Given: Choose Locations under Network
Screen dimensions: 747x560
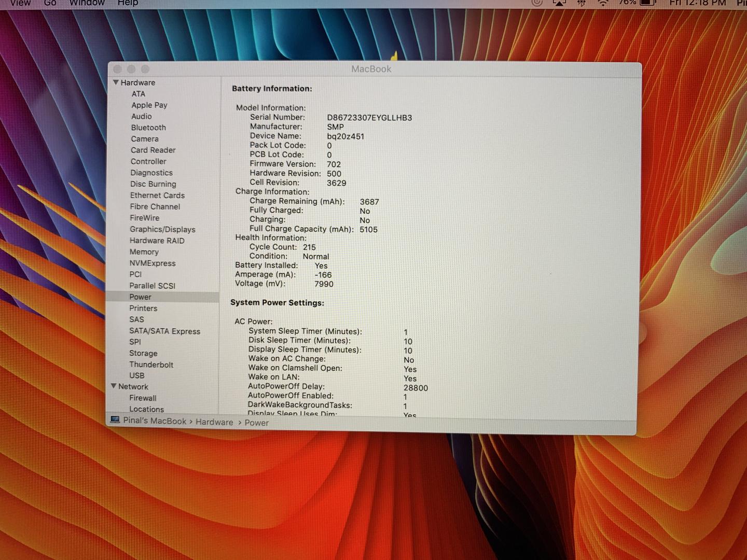Looking at the screenshot, I should pos(146,410).
